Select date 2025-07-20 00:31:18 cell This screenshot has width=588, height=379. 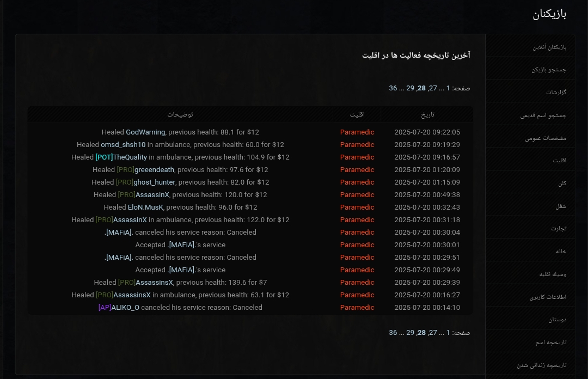coord(427,220)
